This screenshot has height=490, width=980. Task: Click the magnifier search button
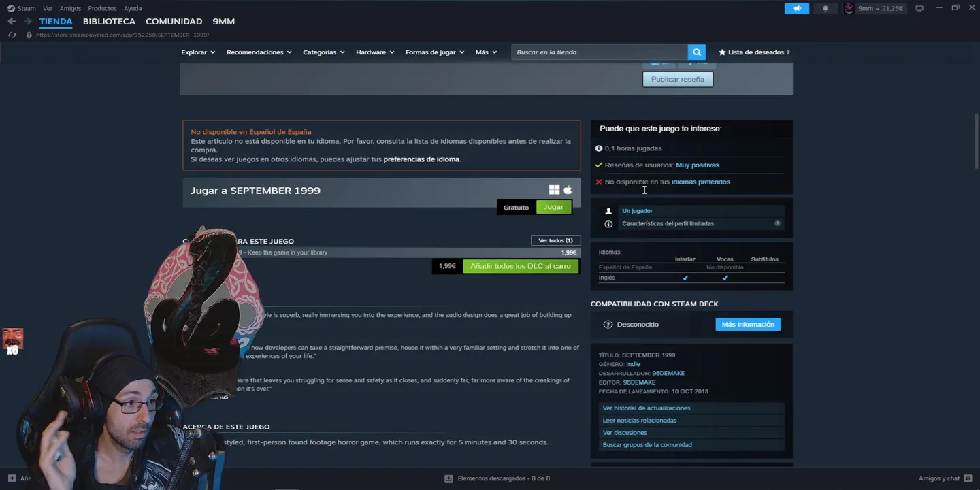(x=696, y=52)
